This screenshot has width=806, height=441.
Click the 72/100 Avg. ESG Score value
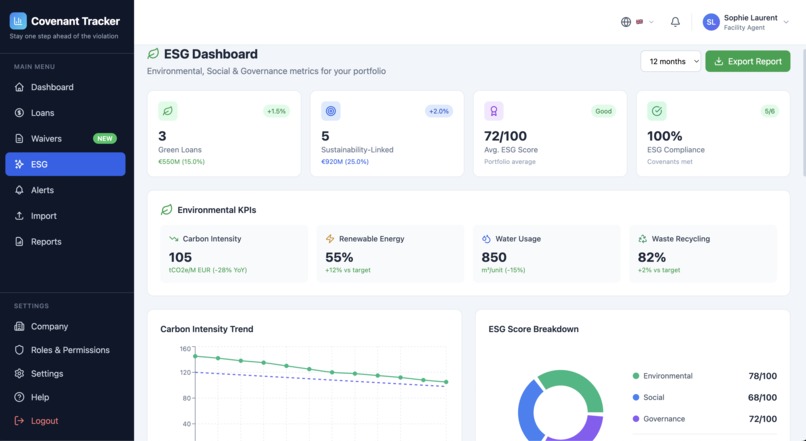[x=505, y=136]
